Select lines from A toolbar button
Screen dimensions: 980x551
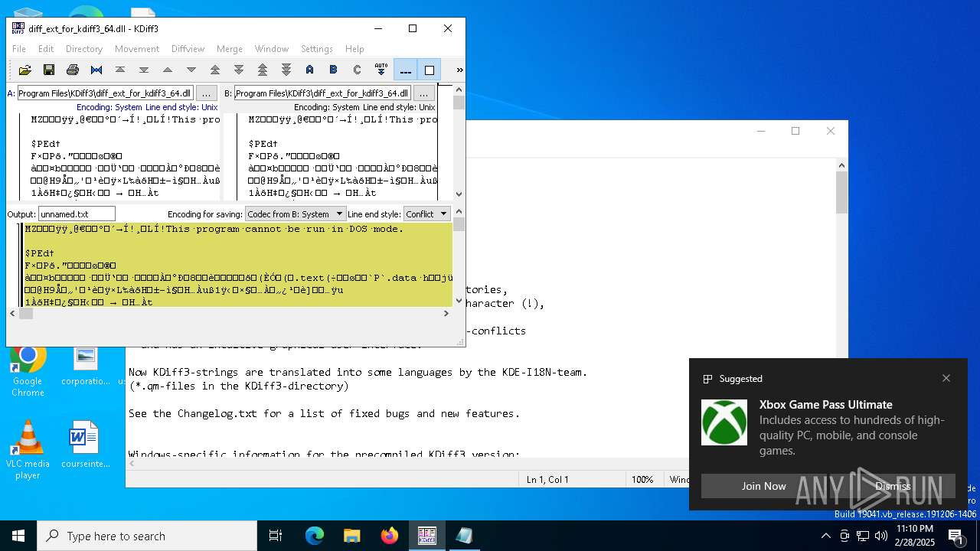point(310,70)
